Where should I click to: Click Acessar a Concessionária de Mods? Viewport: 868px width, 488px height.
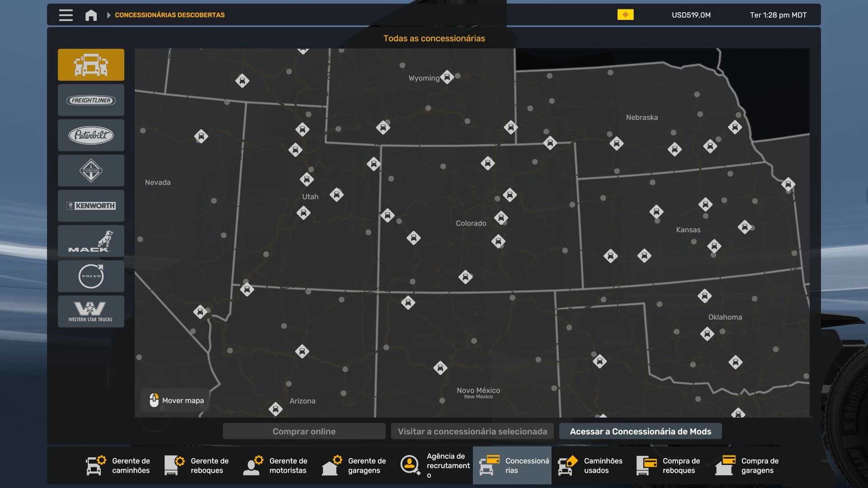point(640,432)
